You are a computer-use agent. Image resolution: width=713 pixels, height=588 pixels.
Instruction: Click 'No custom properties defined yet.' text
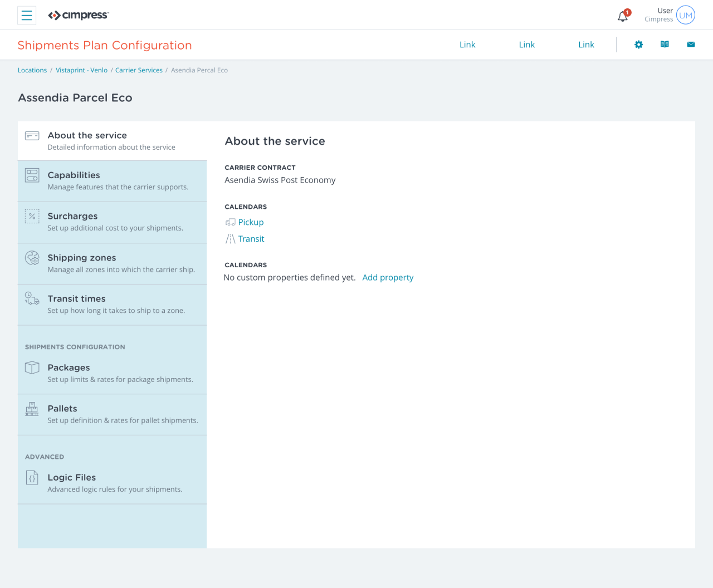coord(290,277)
